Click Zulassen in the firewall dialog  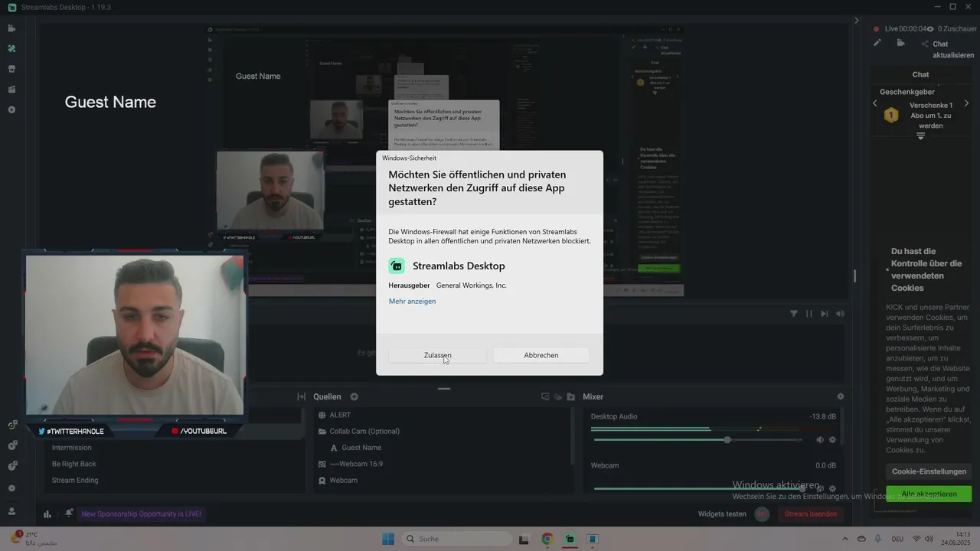click(x=437, y=355)
